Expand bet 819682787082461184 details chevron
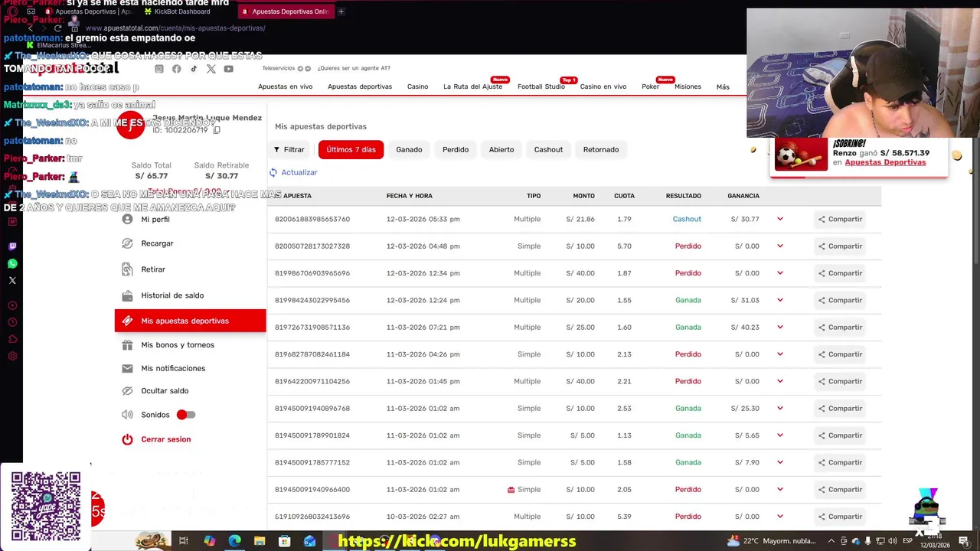 click(x=780, y=354)
